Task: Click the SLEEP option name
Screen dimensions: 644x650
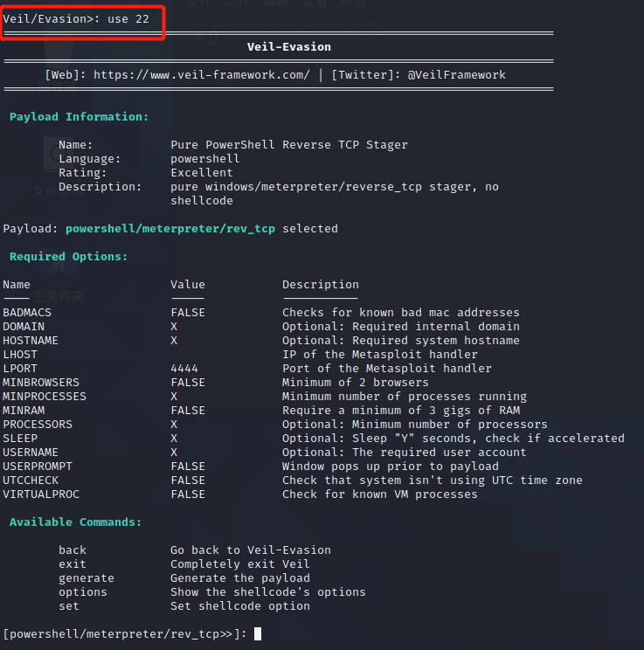Action: 20,439
